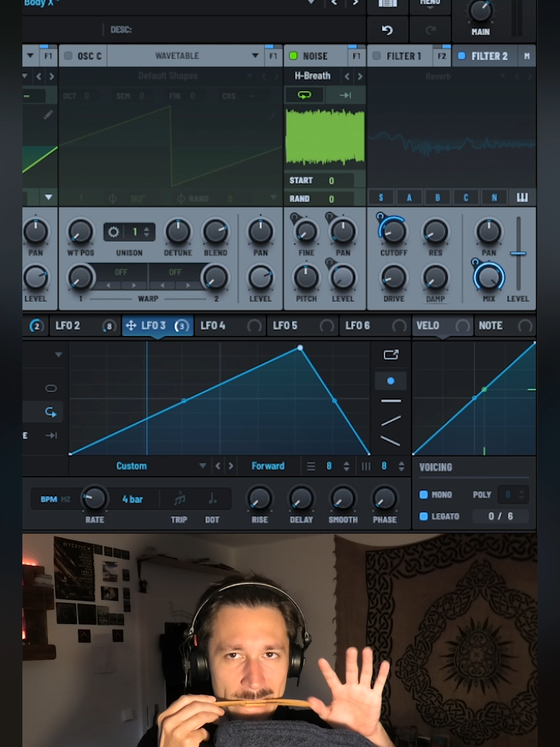
Task: Switch to the LFO 6 tab
Action: coord(375,325)
